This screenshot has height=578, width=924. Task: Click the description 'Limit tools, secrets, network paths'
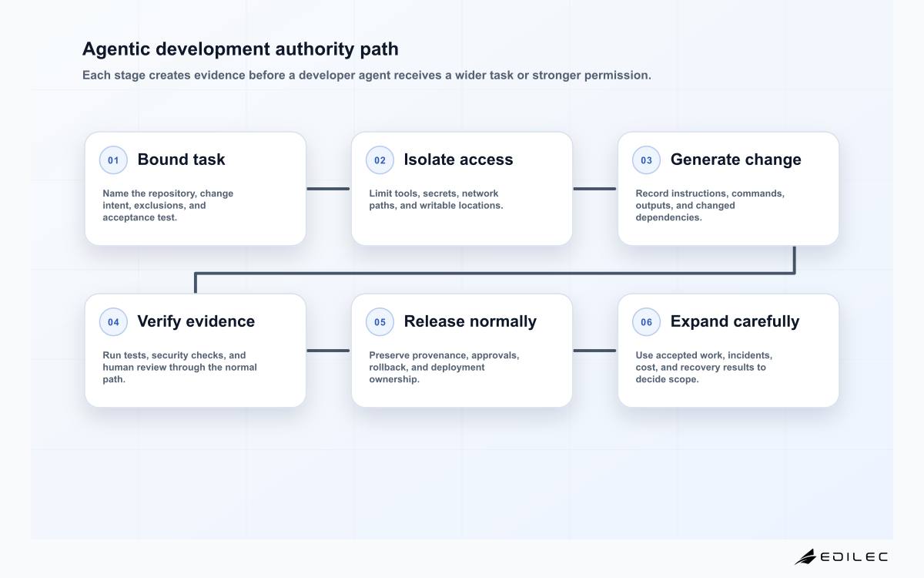click(436, 200)
